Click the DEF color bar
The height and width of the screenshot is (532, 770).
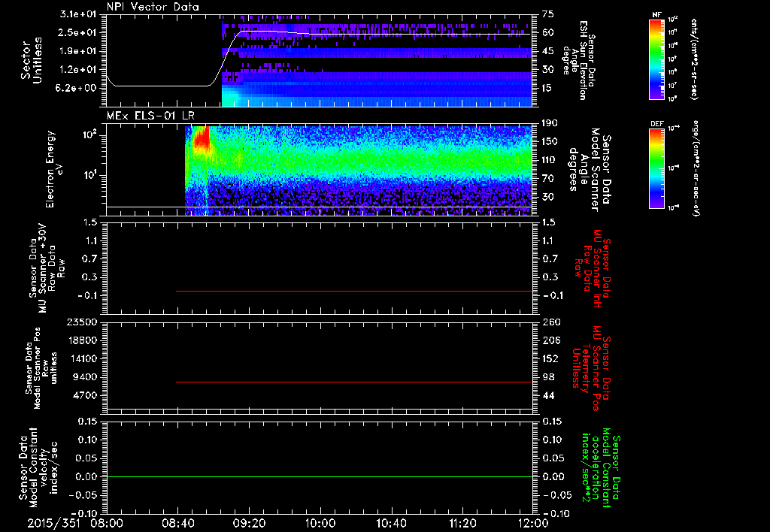pos(657,168)
